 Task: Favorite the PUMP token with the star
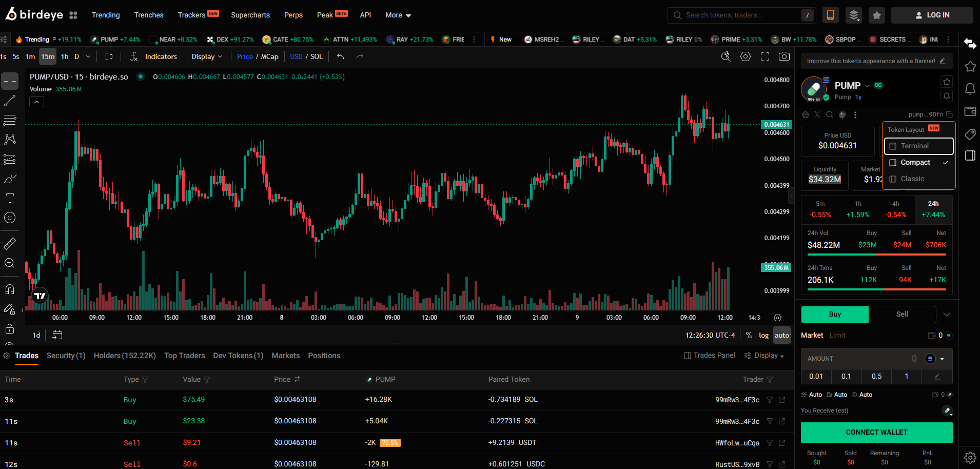[947, 82]
